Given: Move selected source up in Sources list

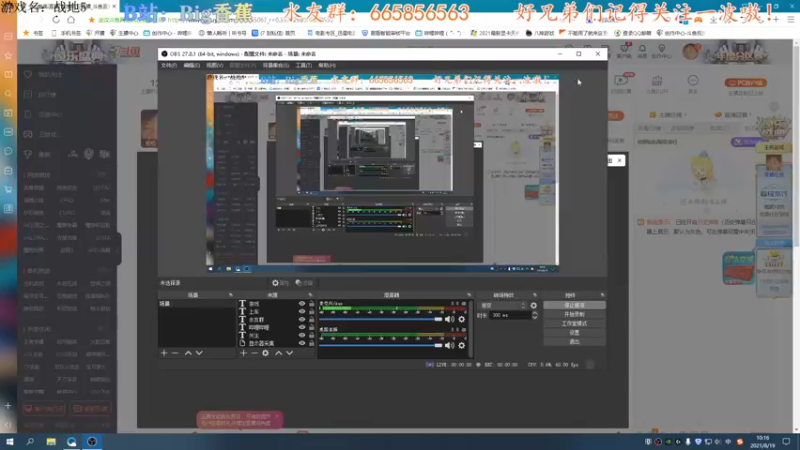Looking at the screenshot, I should [279, 353].
